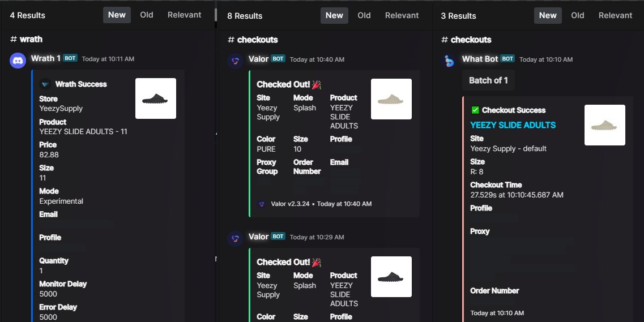The image size is (644, 322).
Task: Click Valor username on 10:29 AM message
Action: point(258,237)
